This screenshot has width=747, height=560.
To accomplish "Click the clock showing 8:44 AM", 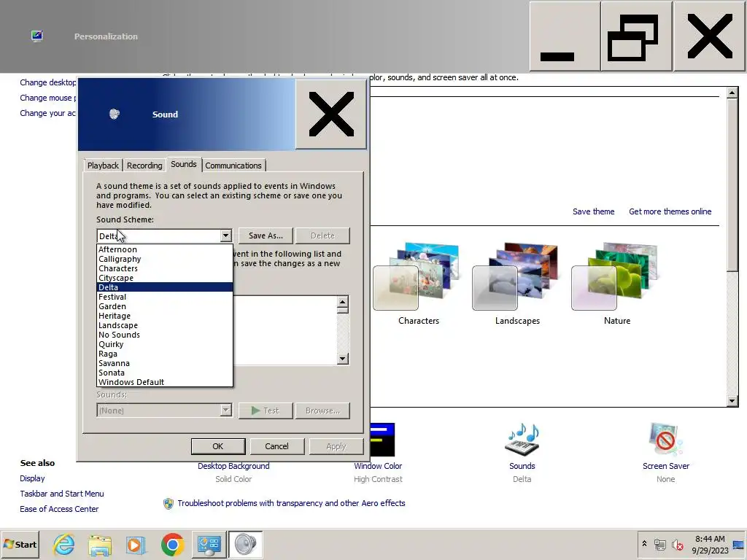I will [710, 544].
